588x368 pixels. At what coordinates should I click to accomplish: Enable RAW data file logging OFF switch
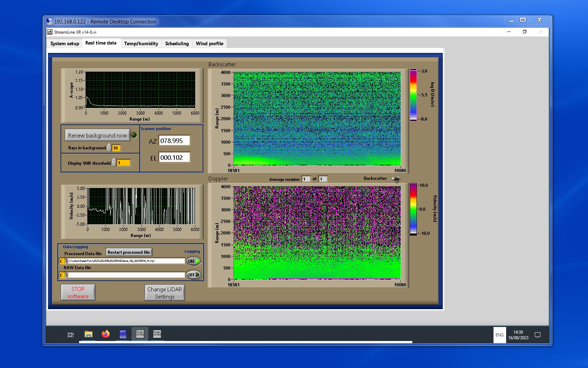click(194, 275)
